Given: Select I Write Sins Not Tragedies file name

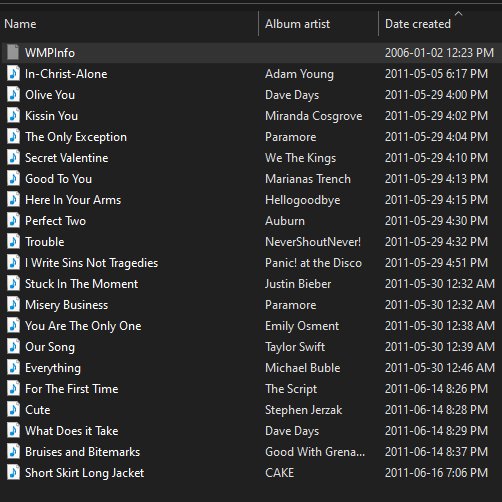Looking at the screenshot, I should (x=92, y=263).
